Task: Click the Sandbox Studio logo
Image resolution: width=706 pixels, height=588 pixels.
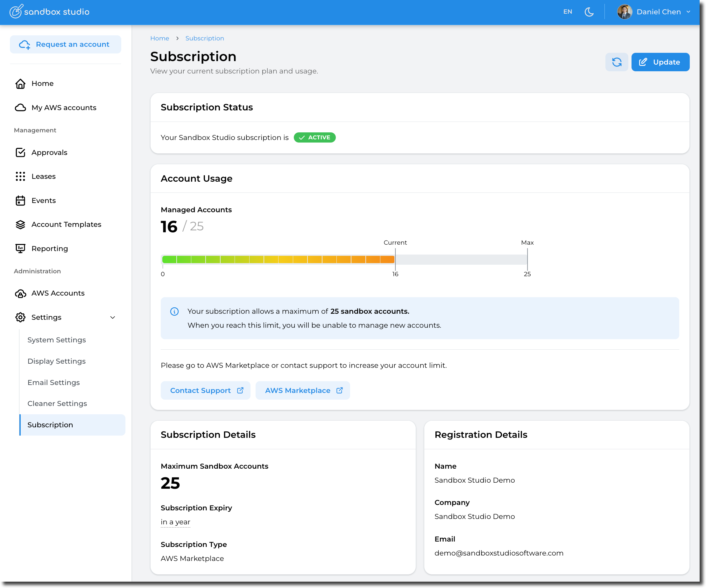Action: point(49,12)
